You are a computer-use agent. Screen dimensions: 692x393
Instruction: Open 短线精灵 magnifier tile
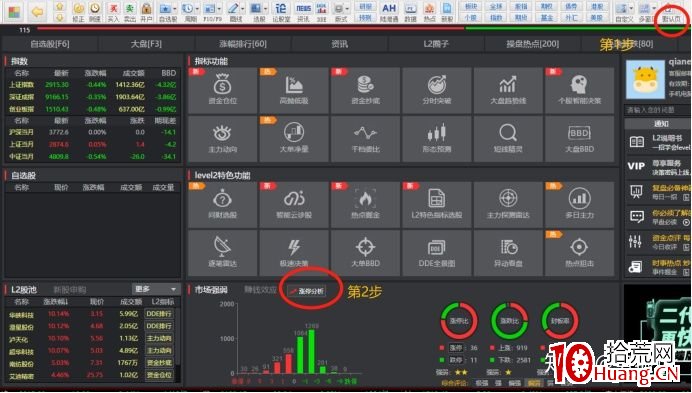(508, 139)
